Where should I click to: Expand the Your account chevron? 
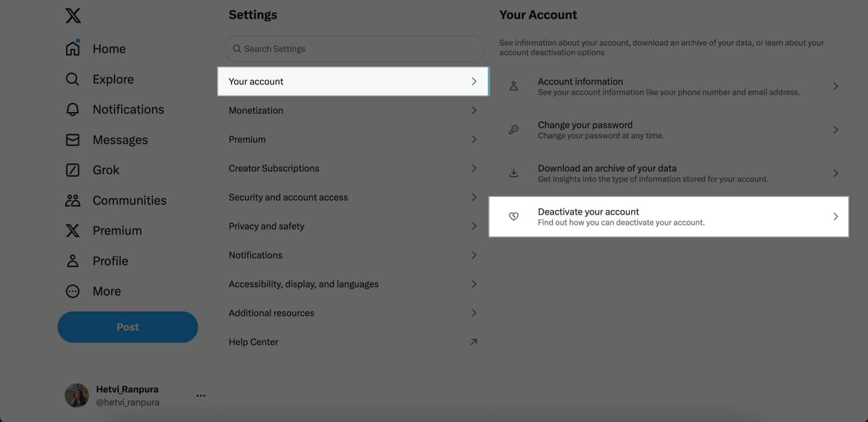(474, 81)
